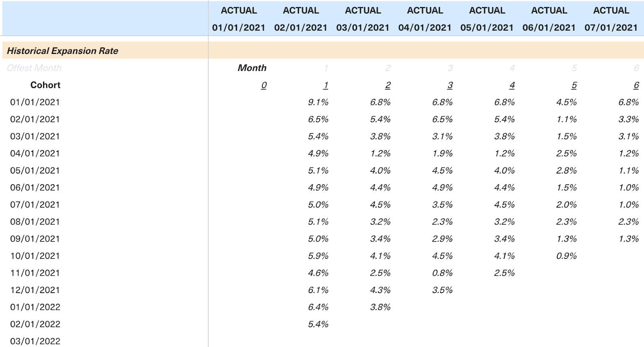Click the 04/01/2021 ACTUAL column header
The width and height of the screenshot is (644, 347).
click(x=425, y=19)
